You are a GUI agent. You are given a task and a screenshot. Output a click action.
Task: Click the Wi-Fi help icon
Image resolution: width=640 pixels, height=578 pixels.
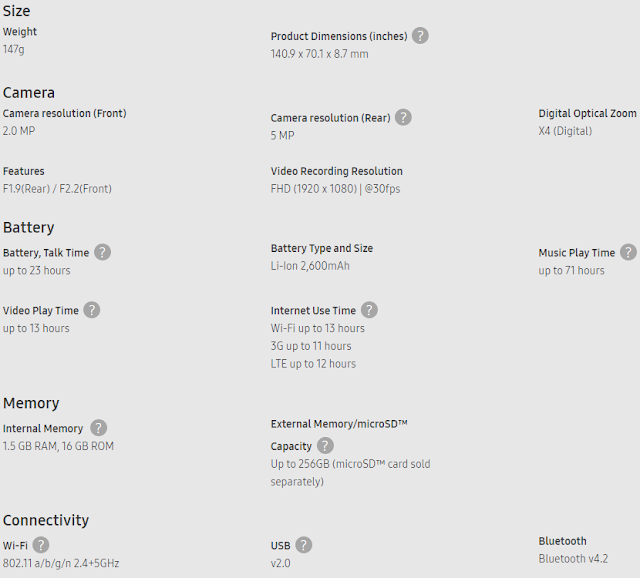point(41,545)
